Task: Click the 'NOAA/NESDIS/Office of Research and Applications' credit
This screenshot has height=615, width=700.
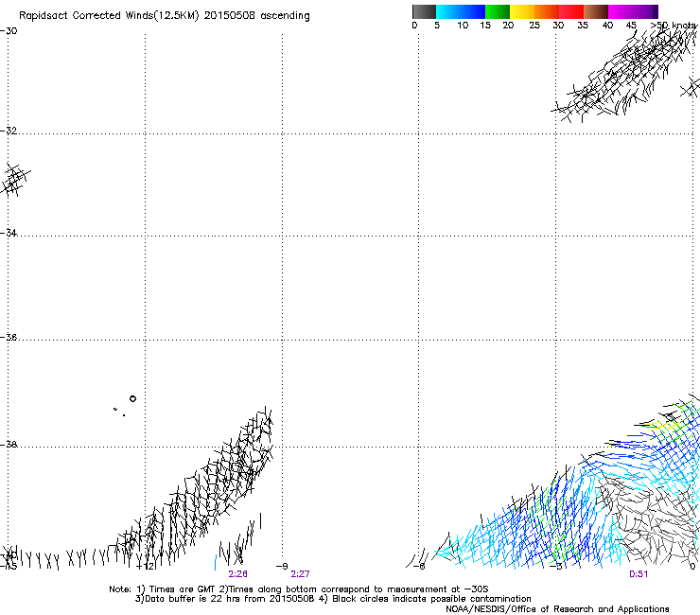Action: pyautogui.click(x=557, y=609)
